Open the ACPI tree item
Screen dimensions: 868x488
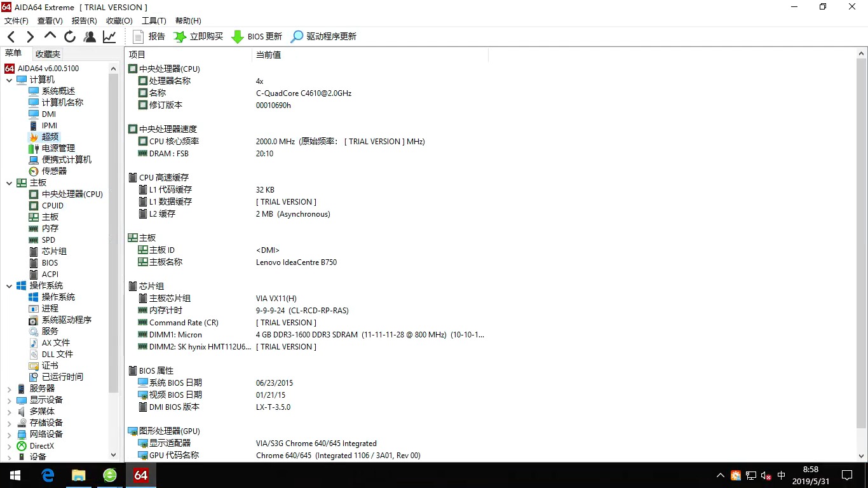[x=44, y=274]
